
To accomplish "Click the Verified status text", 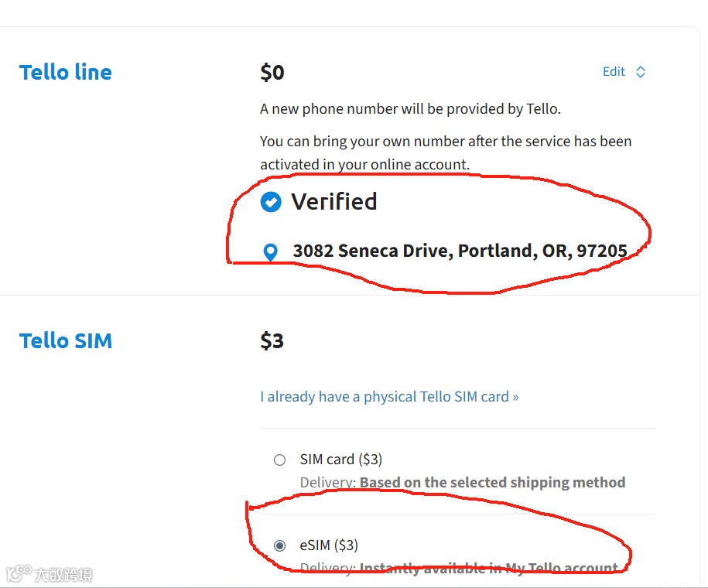I will click(x=334, y=202).
